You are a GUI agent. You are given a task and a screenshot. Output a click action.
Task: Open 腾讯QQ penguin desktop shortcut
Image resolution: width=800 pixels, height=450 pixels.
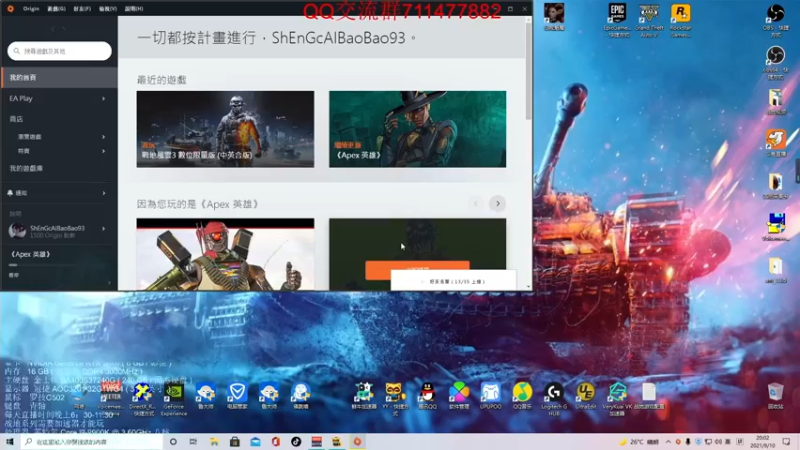427,396
